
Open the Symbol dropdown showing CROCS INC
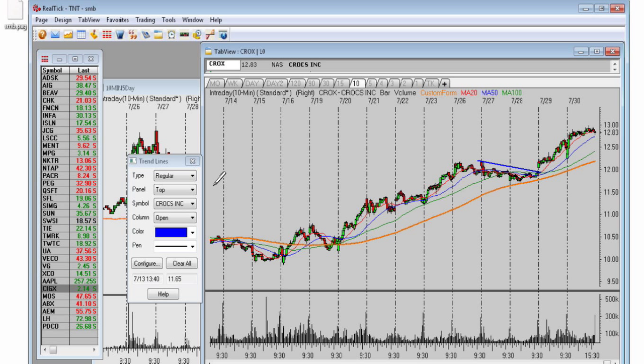pyautogui.click(x=175, y=204)
